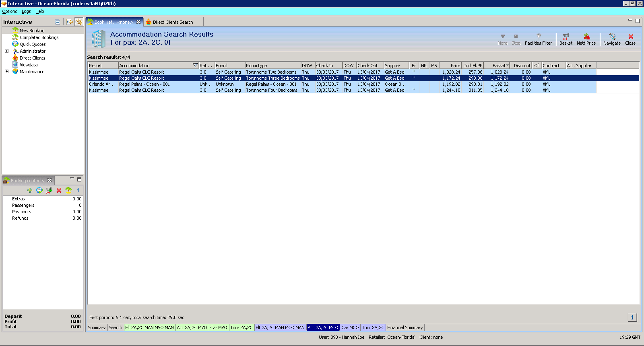The image size is (644, 346).
Task: Click the Passengers row in Booking contents
Action: point(43,205)
